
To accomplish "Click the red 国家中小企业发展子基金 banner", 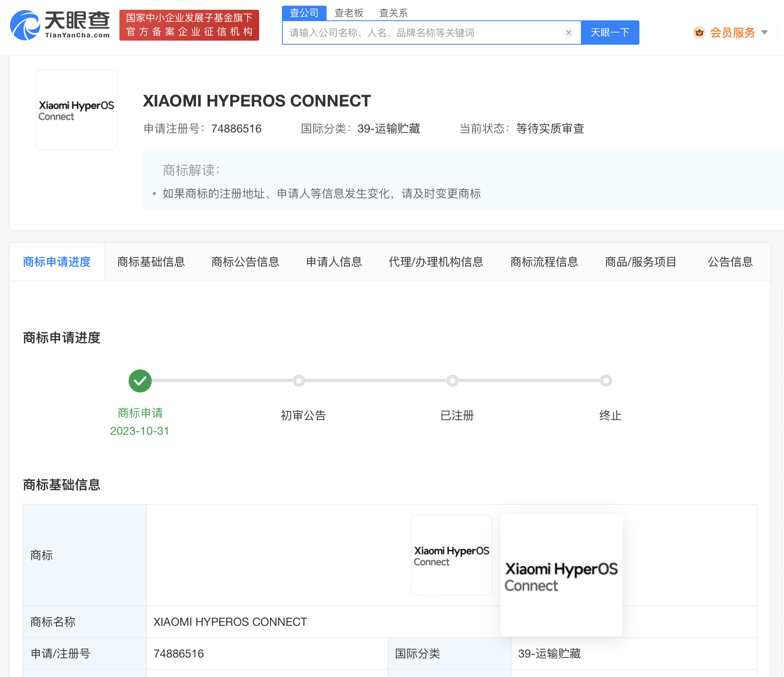I will 189,25.
